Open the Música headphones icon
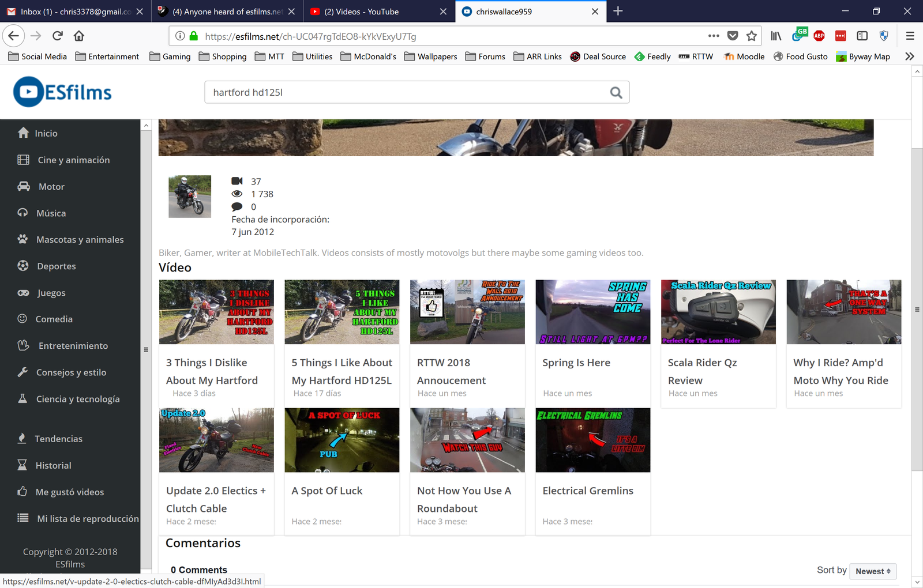923x588 pixels. (22, 213)
